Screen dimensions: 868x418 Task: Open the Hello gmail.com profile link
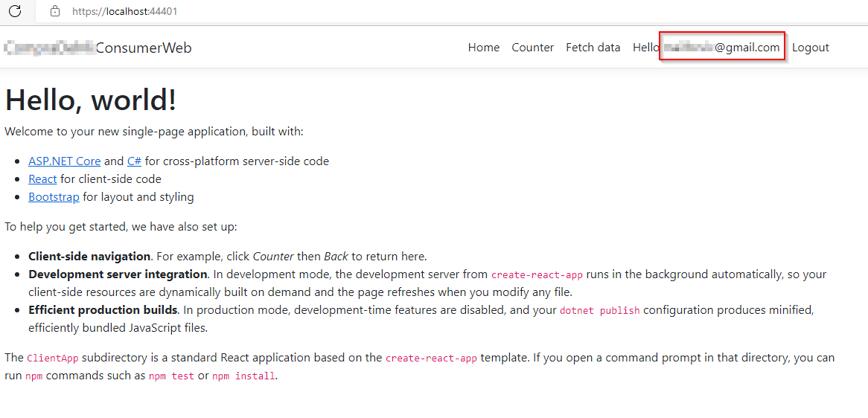tap(706, 48)
